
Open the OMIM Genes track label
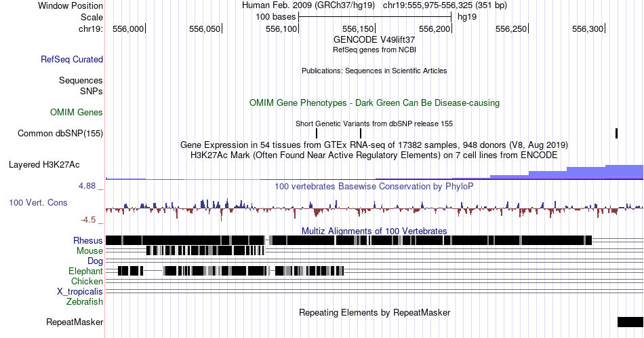click(x=76, y=112)
